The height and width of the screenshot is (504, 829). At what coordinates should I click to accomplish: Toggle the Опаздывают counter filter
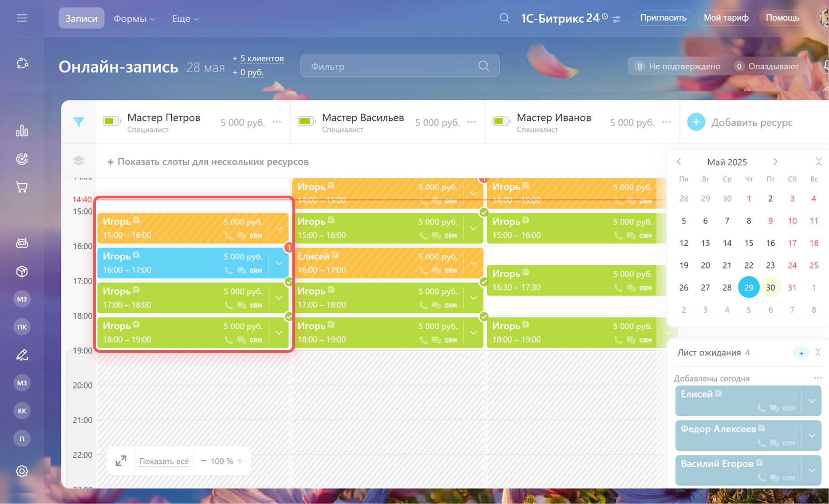tap(767, 66)
